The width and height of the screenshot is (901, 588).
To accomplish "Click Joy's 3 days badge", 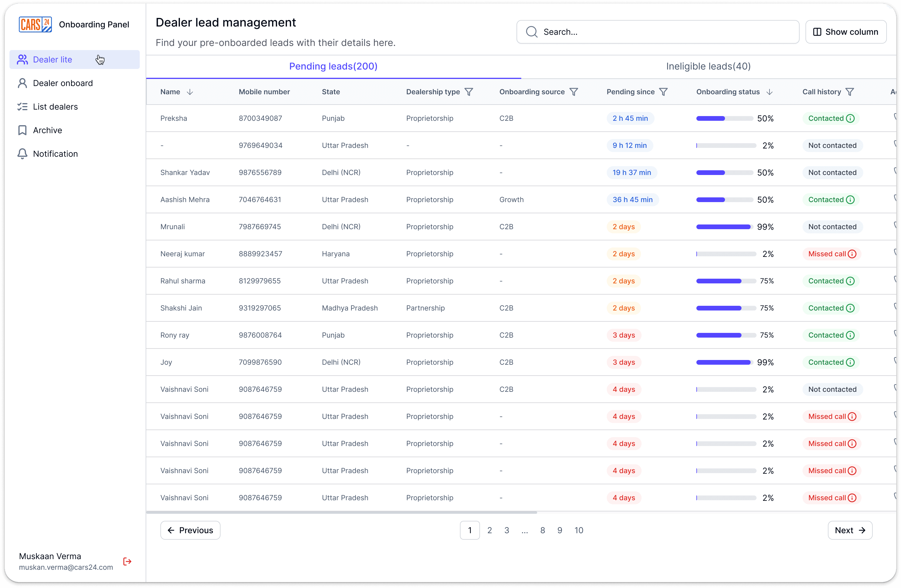I will [624, 362].
